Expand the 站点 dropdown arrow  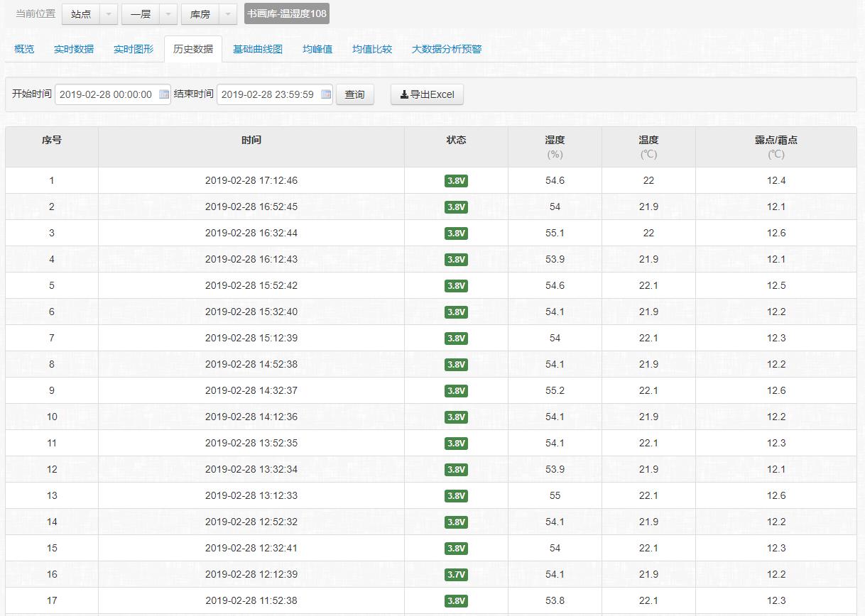(x=109, y=14)
